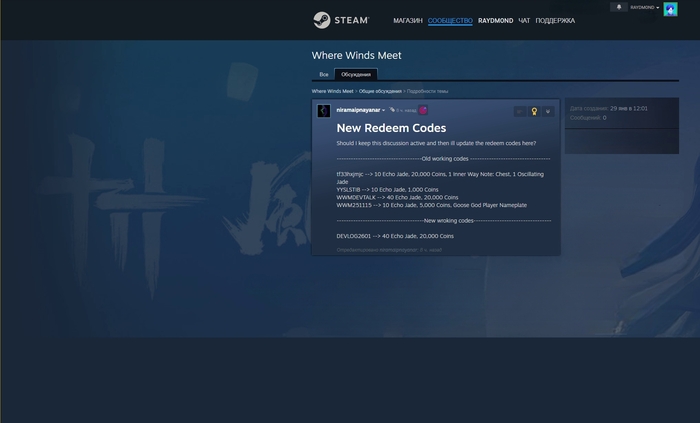Go to the RAYDMOND profile menu item
The width and height of the screenshot is (700, 423).
pyautogui.click(x=495, y=20)
